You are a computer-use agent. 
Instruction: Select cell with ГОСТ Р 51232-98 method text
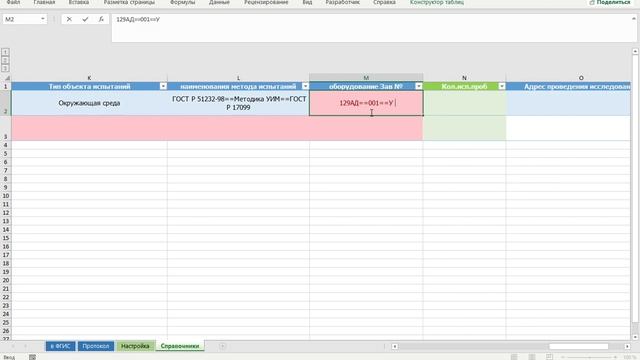tap(238, 103)
